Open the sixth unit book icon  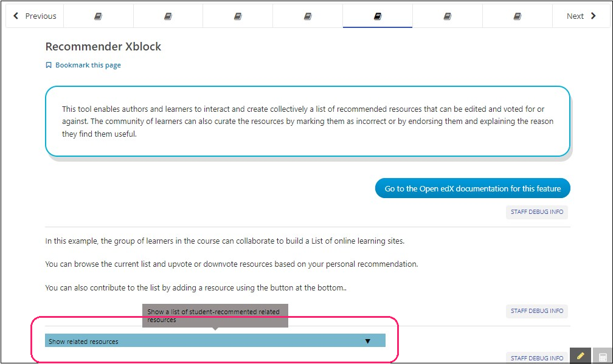448,16
